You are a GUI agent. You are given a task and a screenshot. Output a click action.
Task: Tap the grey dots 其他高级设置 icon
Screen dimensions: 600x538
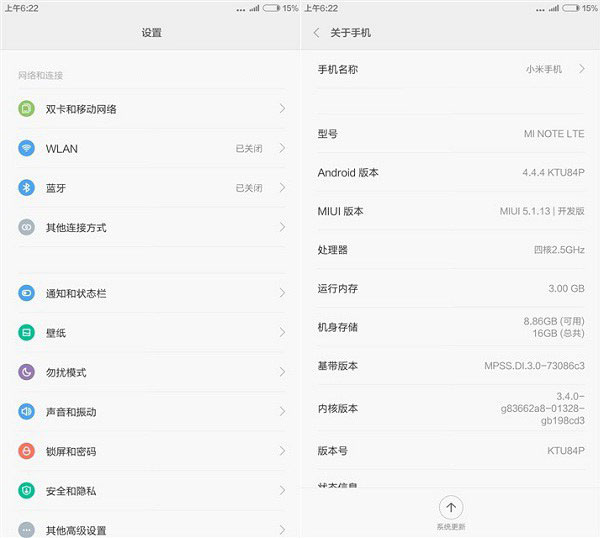26,530
